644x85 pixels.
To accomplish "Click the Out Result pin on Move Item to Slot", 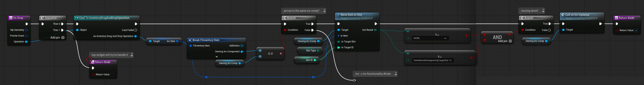I will 375,30.
